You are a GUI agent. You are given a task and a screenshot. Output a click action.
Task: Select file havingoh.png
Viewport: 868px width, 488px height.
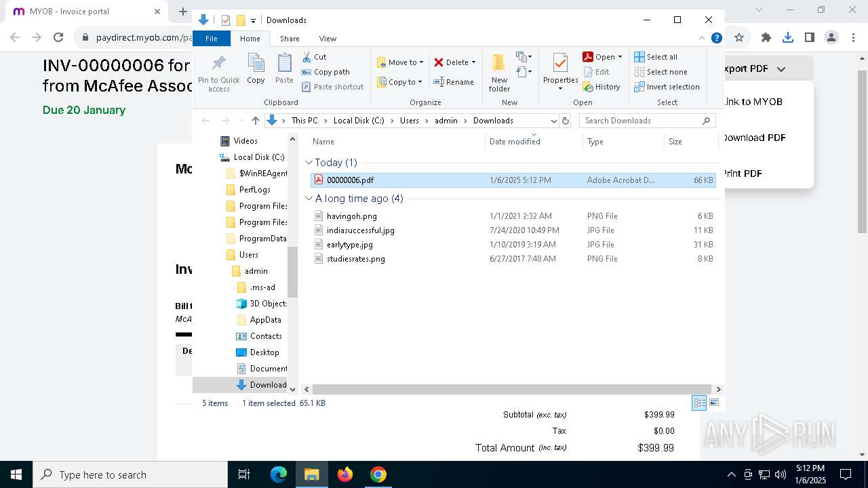pyautogui.click(x=513, y=216)
